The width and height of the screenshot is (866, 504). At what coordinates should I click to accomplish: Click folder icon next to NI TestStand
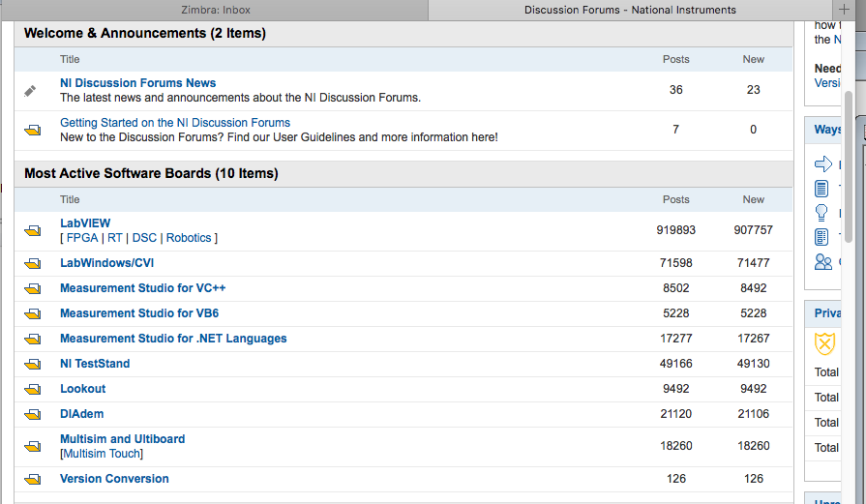click(33, 365)
